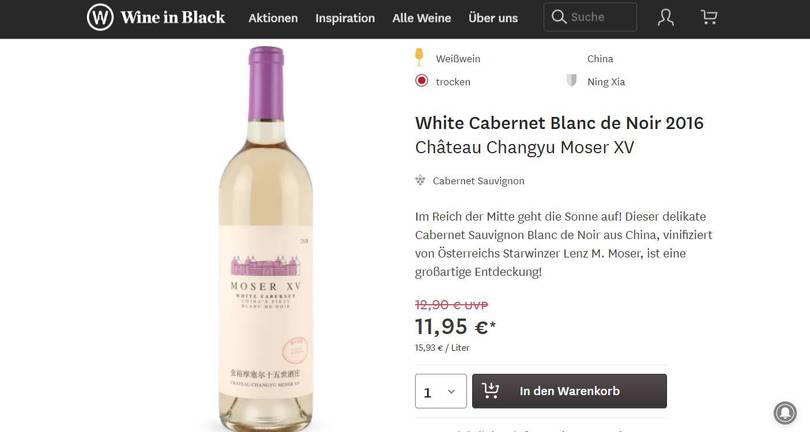Screen dimensions: 810x432
Task: Click the grape variety icon
Action: click(x=421, y=181)
